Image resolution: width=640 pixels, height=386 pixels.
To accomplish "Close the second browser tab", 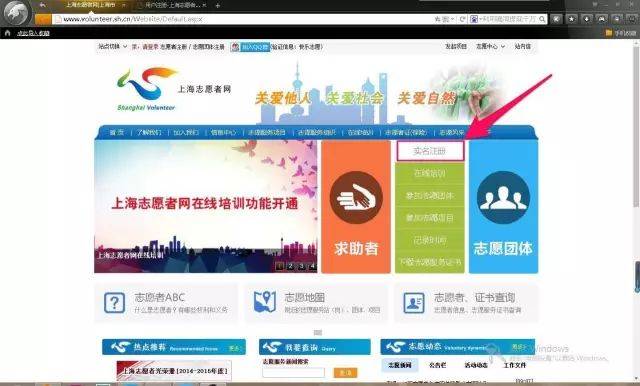I will click(204, 5).
